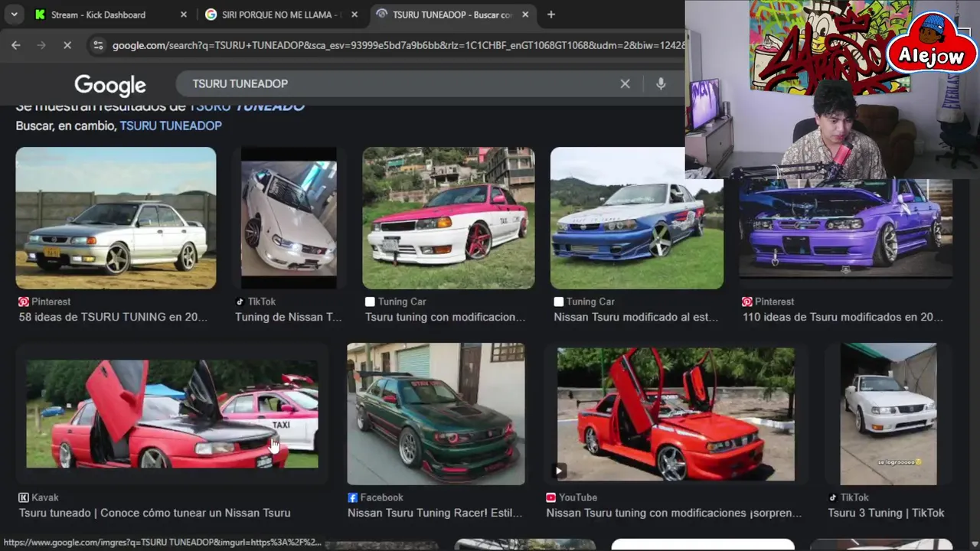
Task: Click the Google logo
Action: click(110, 85)
